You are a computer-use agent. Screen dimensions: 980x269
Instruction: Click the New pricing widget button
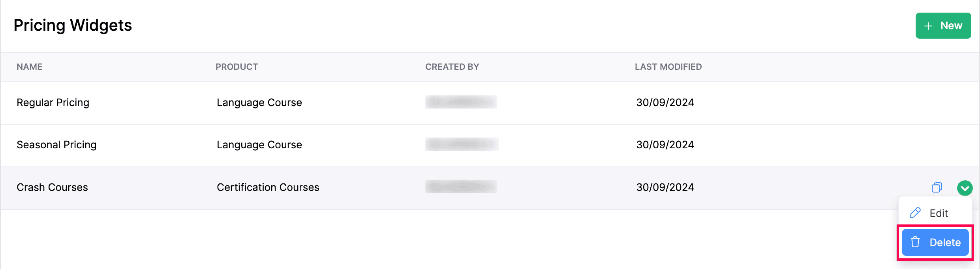tap(943, 26)
